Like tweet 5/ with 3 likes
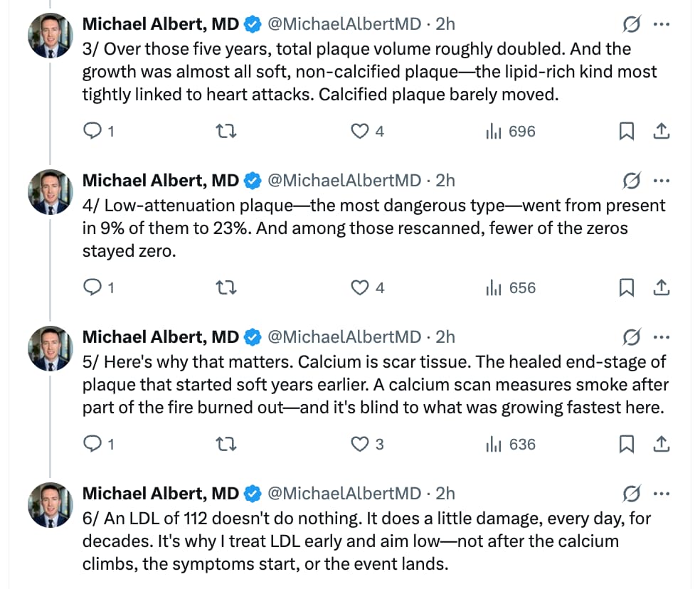The width and height of the screenshot is (700, 589). coord(366,445)
